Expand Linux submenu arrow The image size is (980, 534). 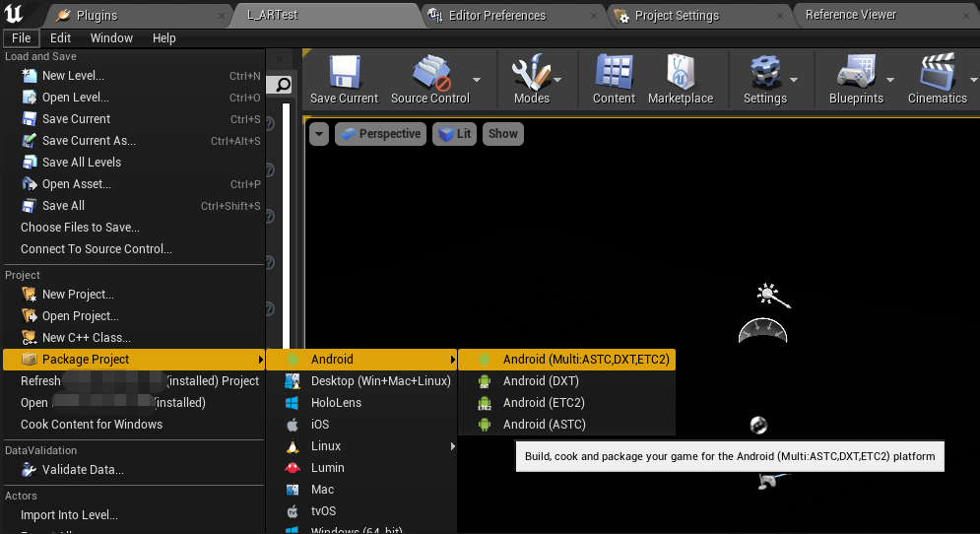[x=452, y=446]
